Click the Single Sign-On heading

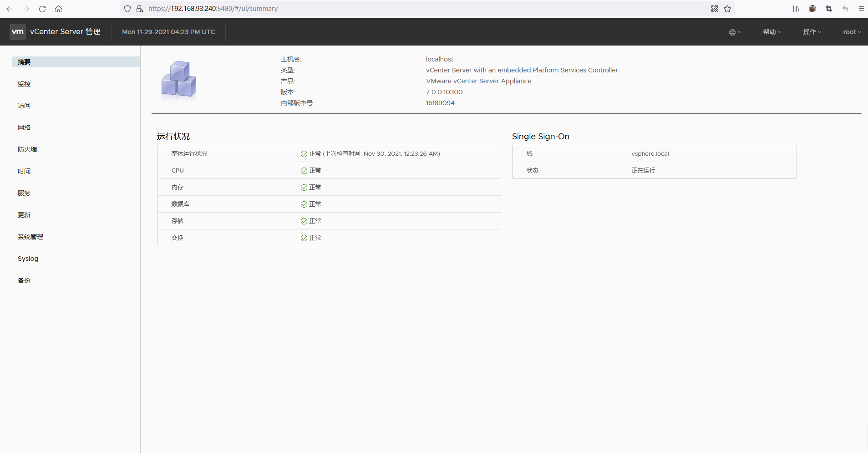click(x=541, y=137)
